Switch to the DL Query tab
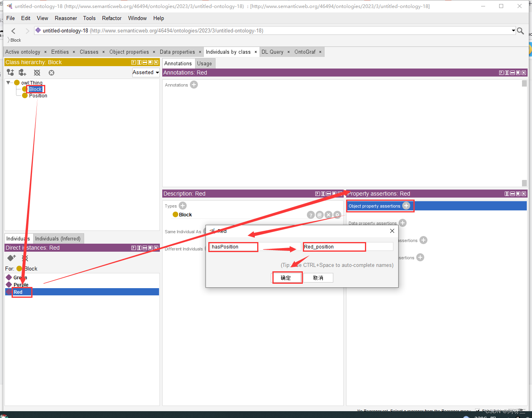The image size is (532, 418). point(272,52)
